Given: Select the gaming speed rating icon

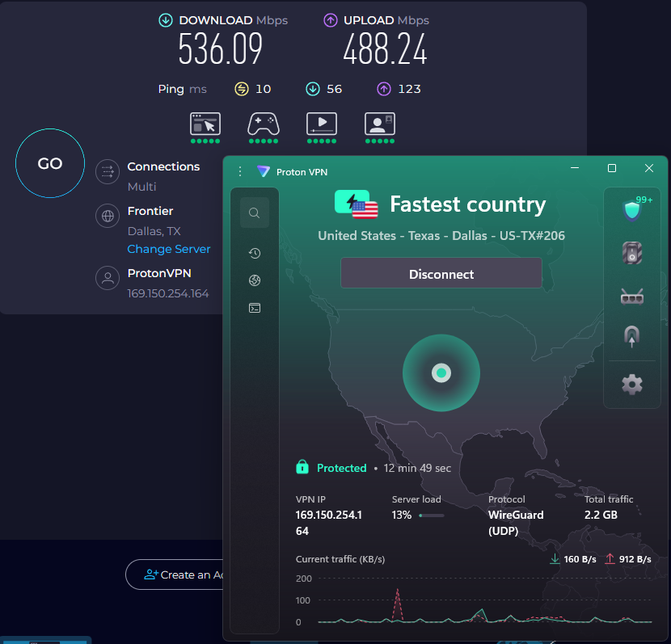Looking at the screenshot, I should point(264,125).
